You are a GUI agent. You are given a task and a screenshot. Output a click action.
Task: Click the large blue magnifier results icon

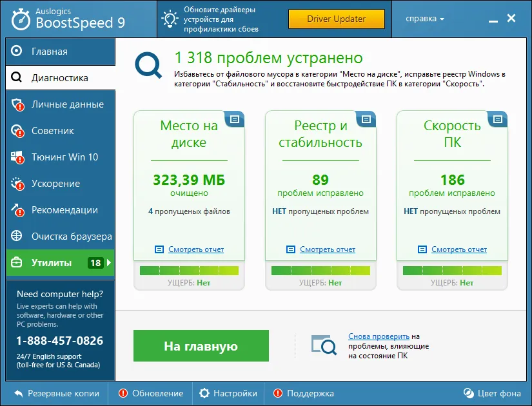[x=148, y=65]
